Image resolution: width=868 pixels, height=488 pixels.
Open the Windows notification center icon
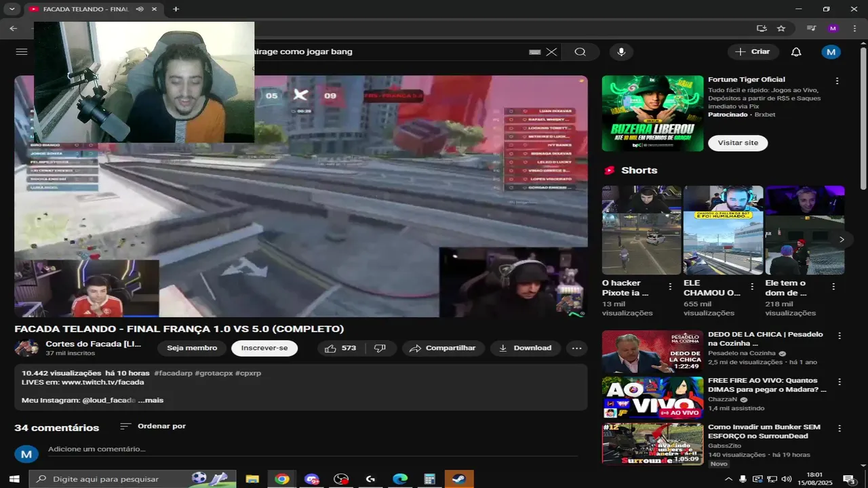pos(848,479)
